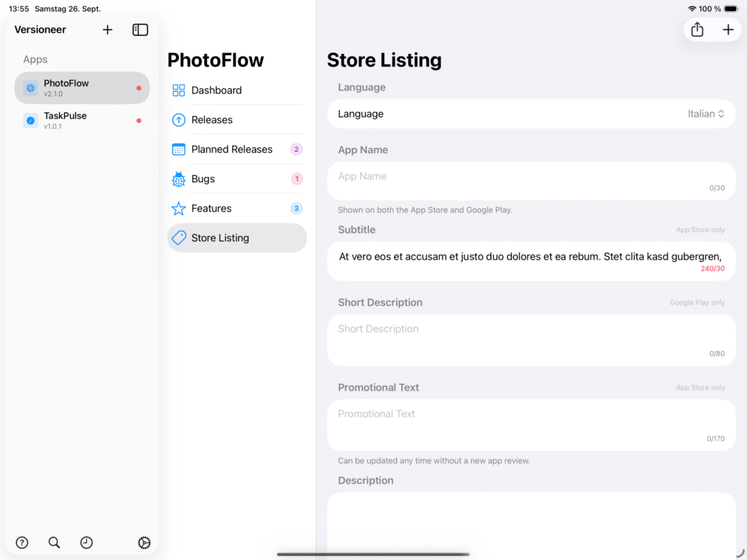Click the Promotional Text field
The height and width of the screenshot is (560, 747).
531,425
